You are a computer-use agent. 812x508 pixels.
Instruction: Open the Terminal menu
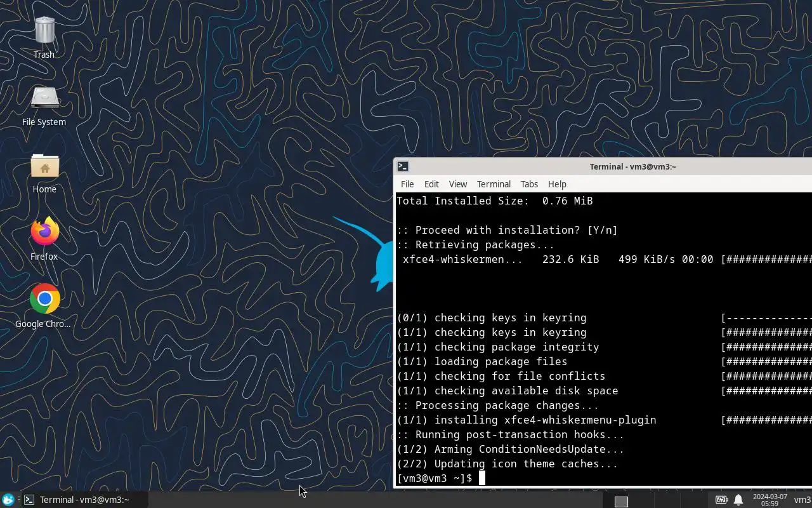(494, 184)
